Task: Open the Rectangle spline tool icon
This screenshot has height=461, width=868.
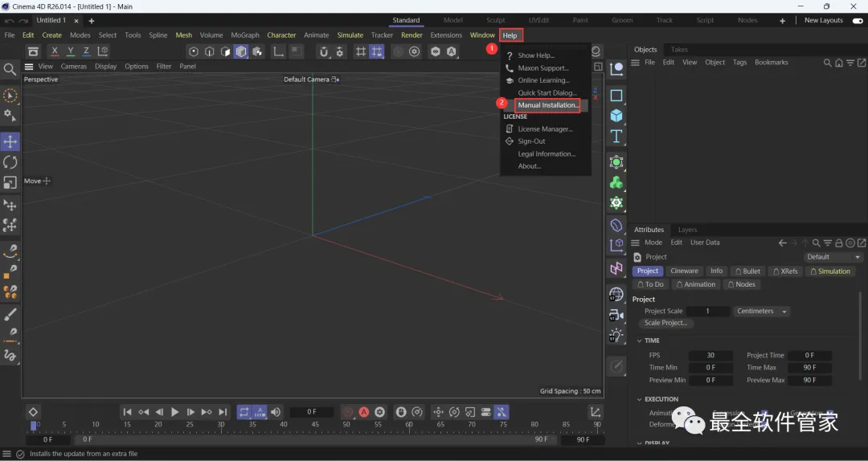Action: [616, 96]
